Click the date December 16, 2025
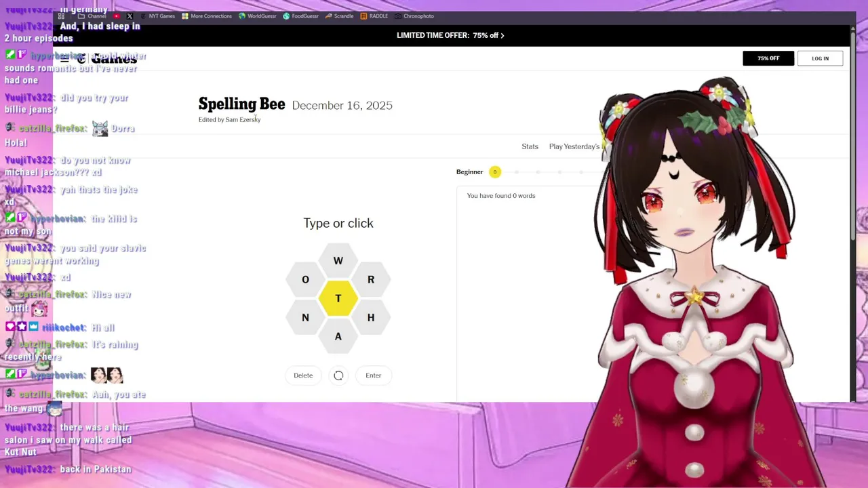 [x=342, y=106]
